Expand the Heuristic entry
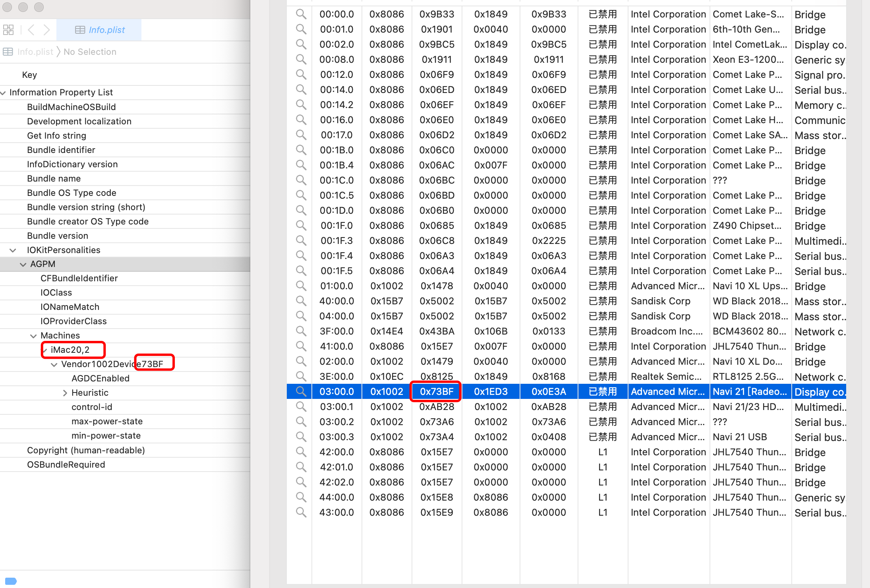Image resolution: width=870 pixels, height=588 pixels. click(x=65, y=393)
